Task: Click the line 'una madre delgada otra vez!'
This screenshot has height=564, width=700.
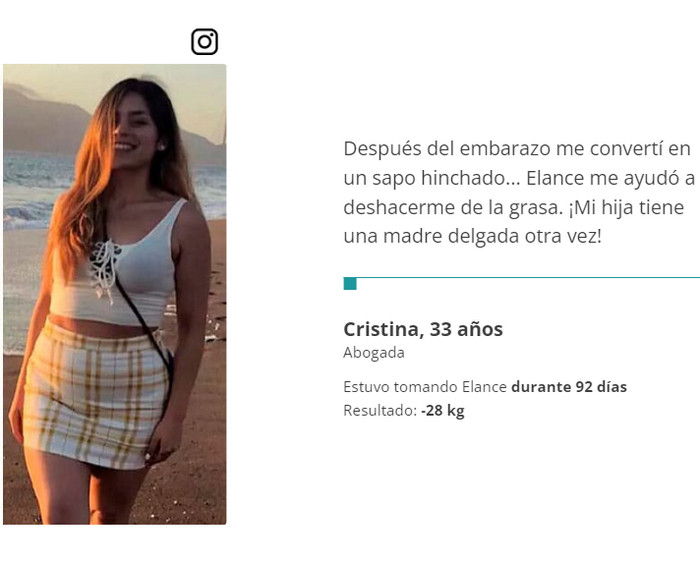Action: pyautogui.click(x=472, y=236)
